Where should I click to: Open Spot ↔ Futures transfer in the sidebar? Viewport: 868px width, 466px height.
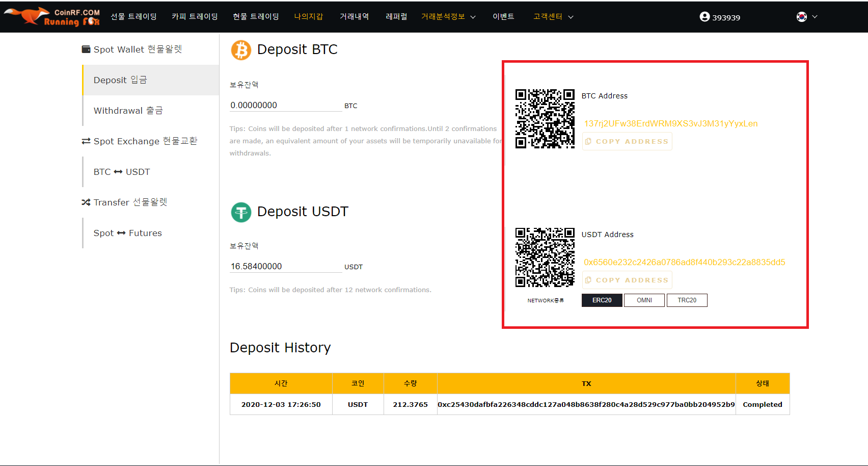151,233
